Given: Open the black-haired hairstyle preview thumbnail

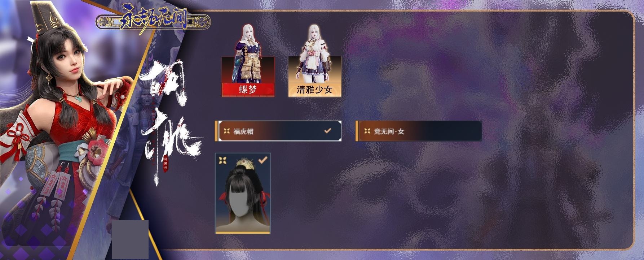Looking at the screenshot, I should (243, 193).
